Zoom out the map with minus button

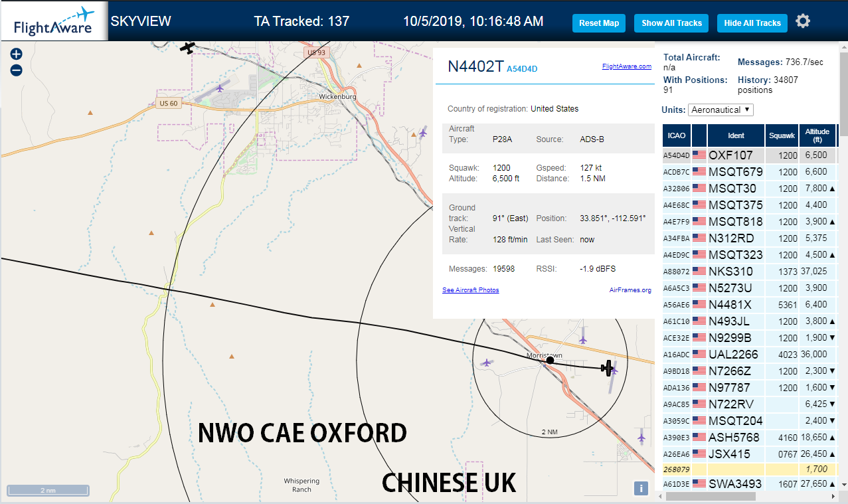(x=17, y=70)
